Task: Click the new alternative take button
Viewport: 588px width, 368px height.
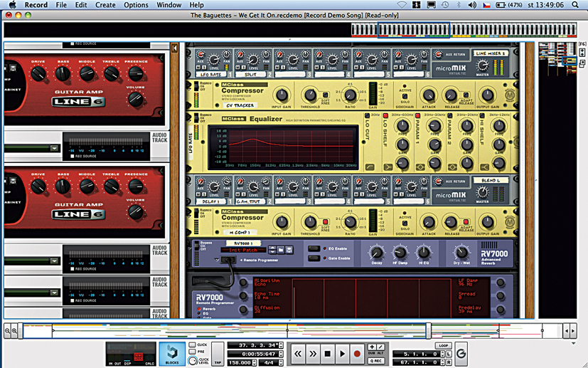Action: [x=380, y=347]
